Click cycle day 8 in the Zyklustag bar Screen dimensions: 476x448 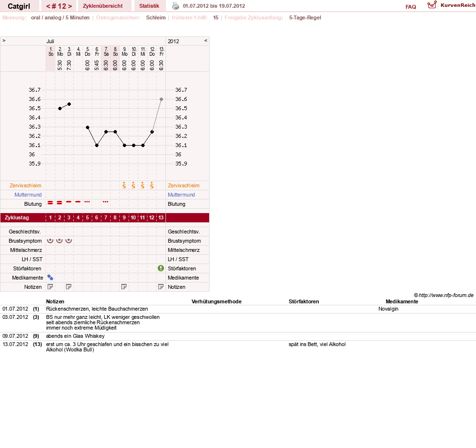(115, 217)
